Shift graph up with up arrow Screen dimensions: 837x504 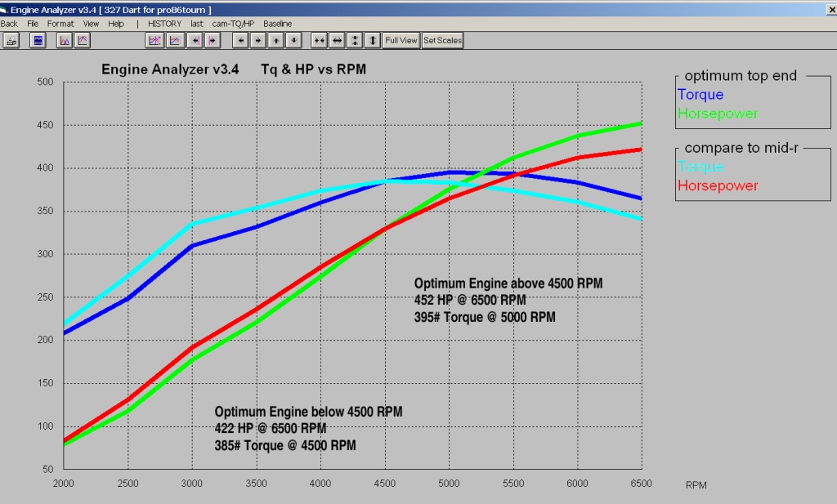[x=276, y=41]
